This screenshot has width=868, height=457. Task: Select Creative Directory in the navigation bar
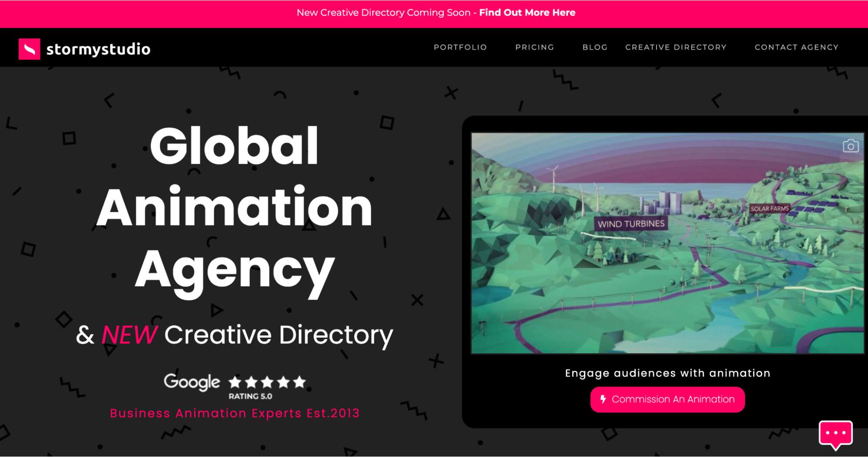675,47
